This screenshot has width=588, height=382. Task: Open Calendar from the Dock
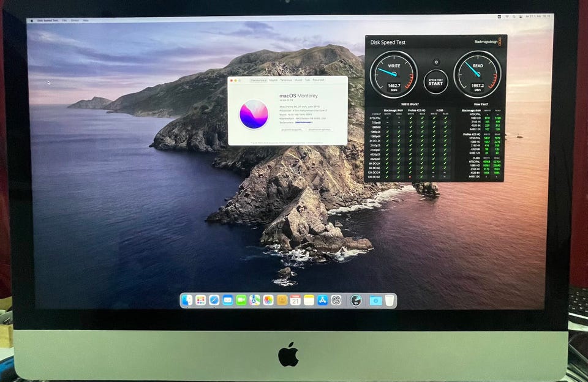(x=295, y=301)
